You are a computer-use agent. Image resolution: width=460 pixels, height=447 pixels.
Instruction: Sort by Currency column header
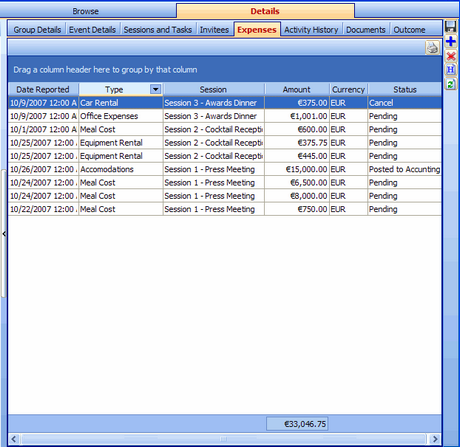point(348,89)
